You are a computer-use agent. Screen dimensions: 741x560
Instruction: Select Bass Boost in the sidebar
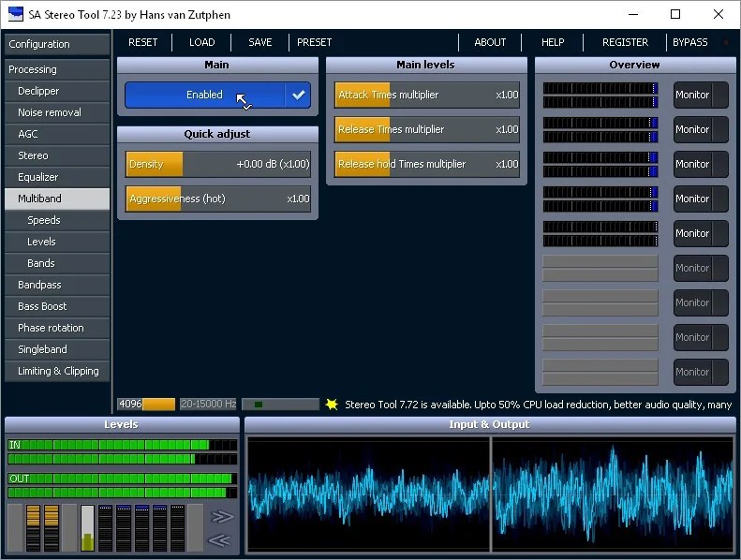coord(57,306)
